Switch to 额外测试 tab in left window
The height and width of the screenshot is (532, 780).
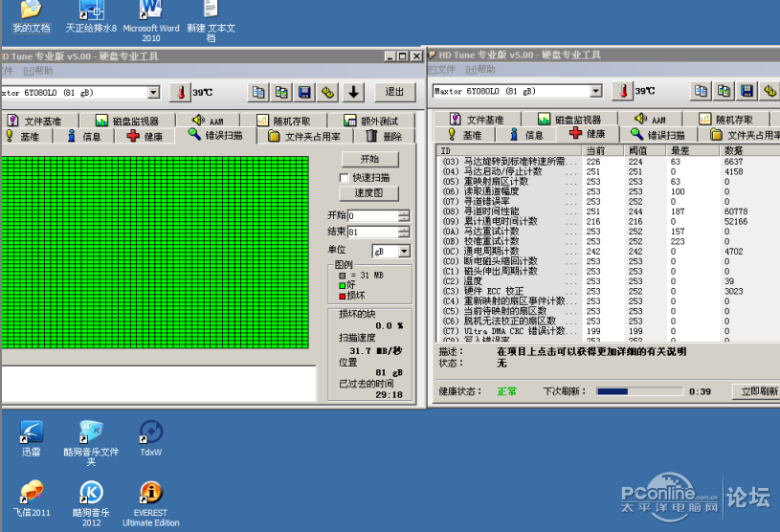coord(371,121)
